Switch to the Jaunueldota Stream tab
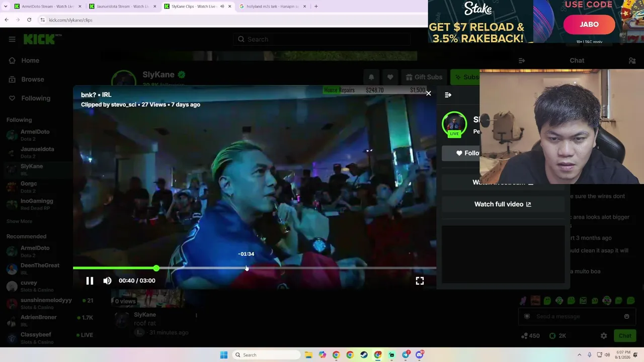The height and width of the screenshot is (362, 644). click(123, 7)
